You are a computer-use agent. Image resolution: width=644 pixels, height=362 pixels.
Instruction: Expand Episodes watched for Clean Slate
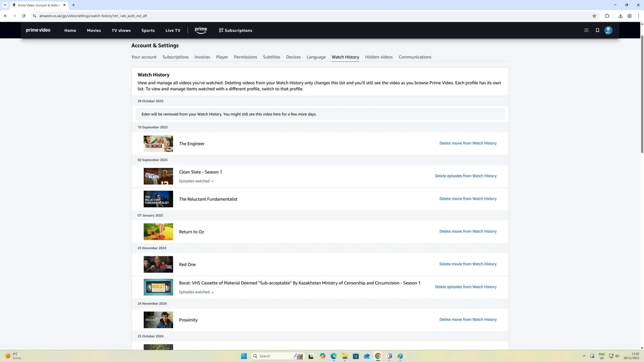pos(196,181)
